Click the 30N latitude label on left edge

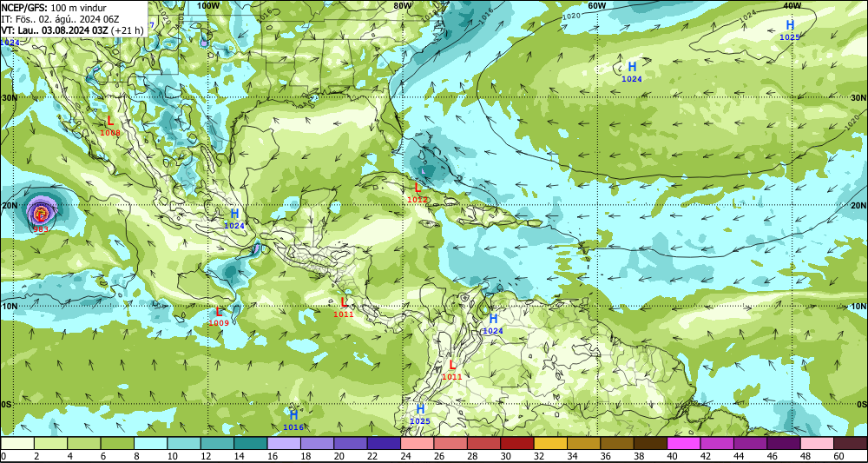[x=9, y=97]
